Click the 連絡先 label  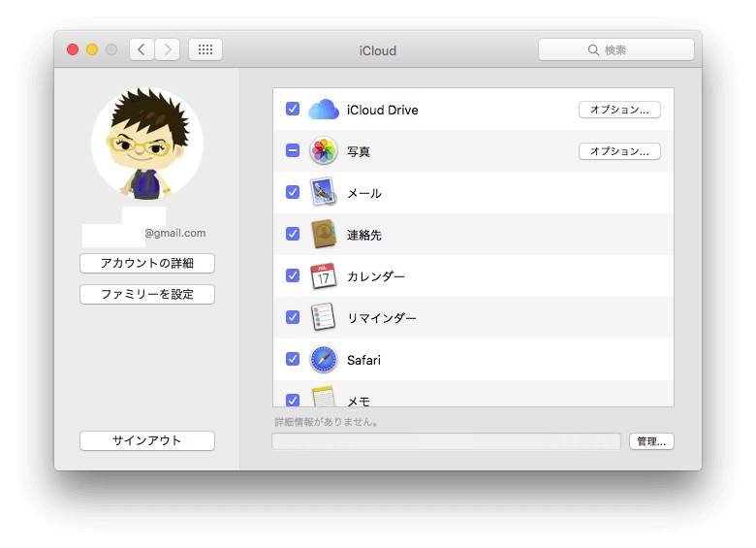point(364,235)
